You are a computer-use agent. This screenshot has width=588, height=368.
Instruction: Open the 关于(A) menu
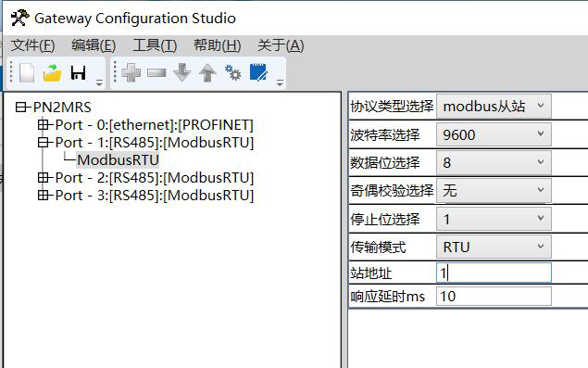pos(281,45)
